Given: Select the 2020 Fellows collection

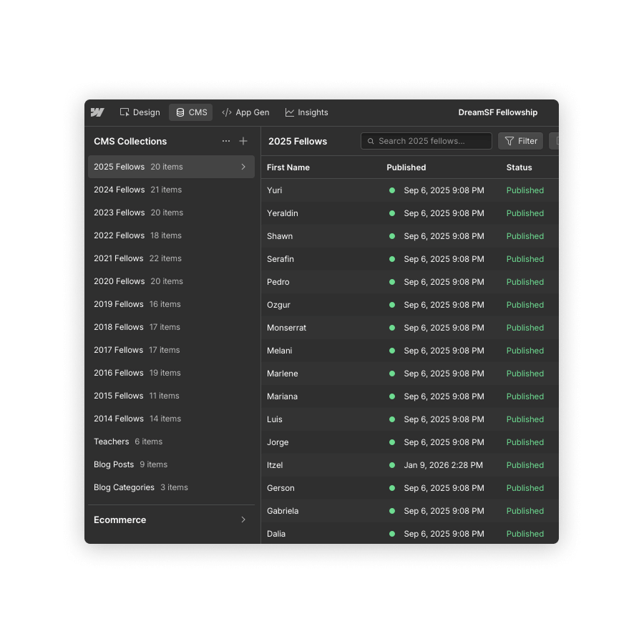Looking at the screenshot, I should pyautogui.click(x=171, y=281).
